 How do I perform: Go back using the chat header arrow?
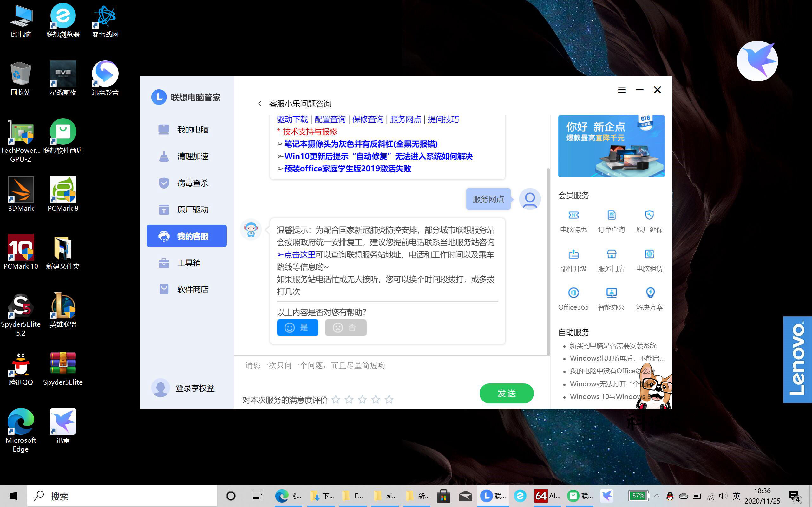(260, 104)
